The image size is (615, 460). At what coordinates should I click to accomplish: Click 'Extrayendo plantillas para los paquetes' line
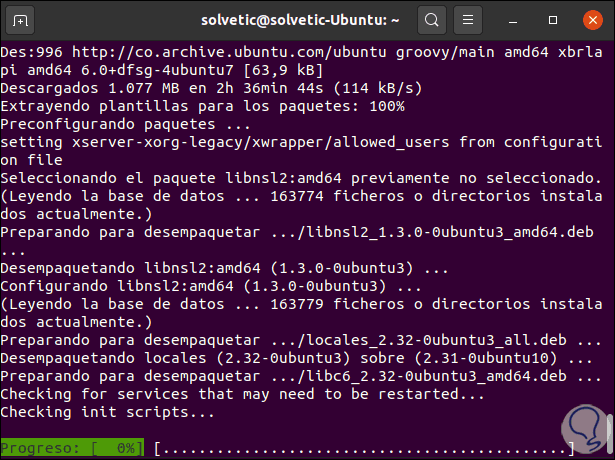pyautogui.click(x=202, y=106)
